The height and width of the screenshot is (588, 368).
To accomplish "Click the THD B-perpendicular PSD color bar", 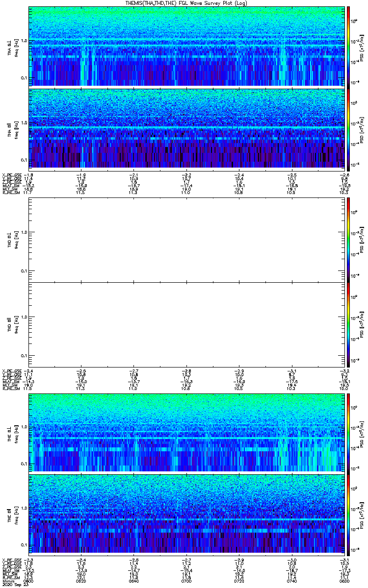I will pos(348,239).
